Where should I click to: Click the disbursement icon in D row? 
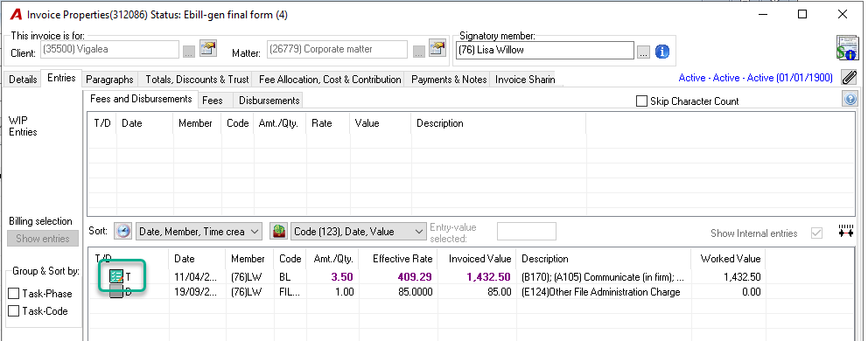click(116, 292)
